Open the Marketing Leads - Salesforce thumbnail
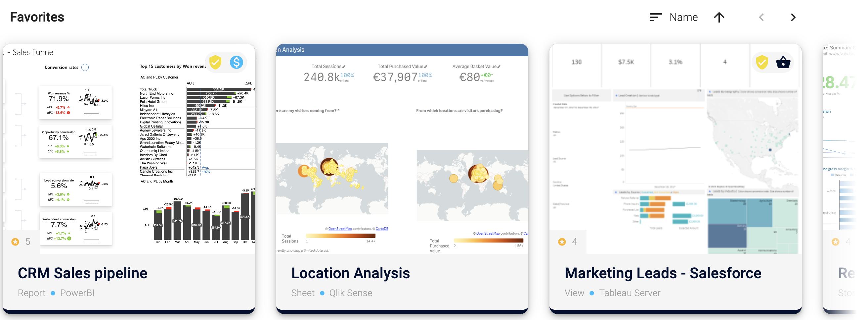The image size is (868, 320). pyautogui.click(x=675, y=148)
